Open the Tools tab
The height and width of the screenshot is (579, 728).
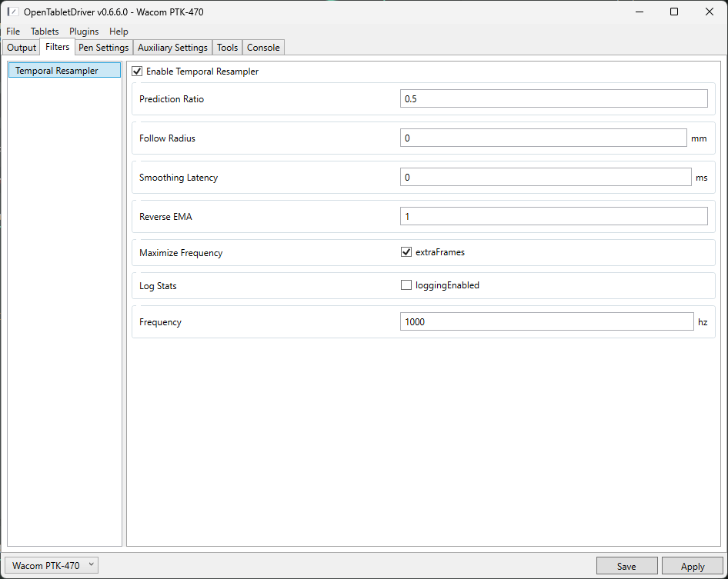[x=227, y=48]
